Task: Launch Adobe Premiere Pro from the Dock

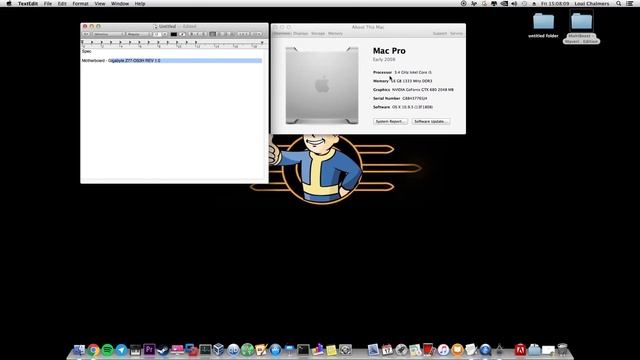Action: click(x=149, y=350)
